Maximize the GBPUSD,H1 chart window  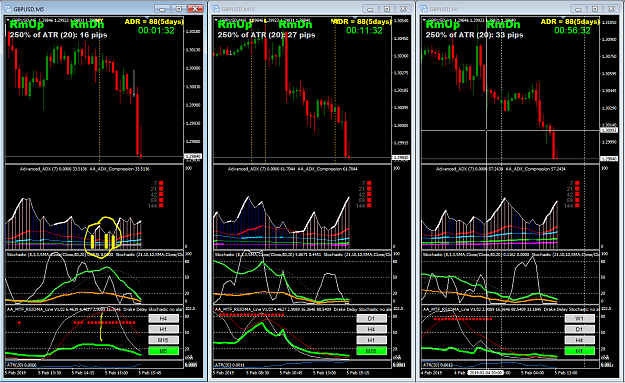tap(595, 9)
